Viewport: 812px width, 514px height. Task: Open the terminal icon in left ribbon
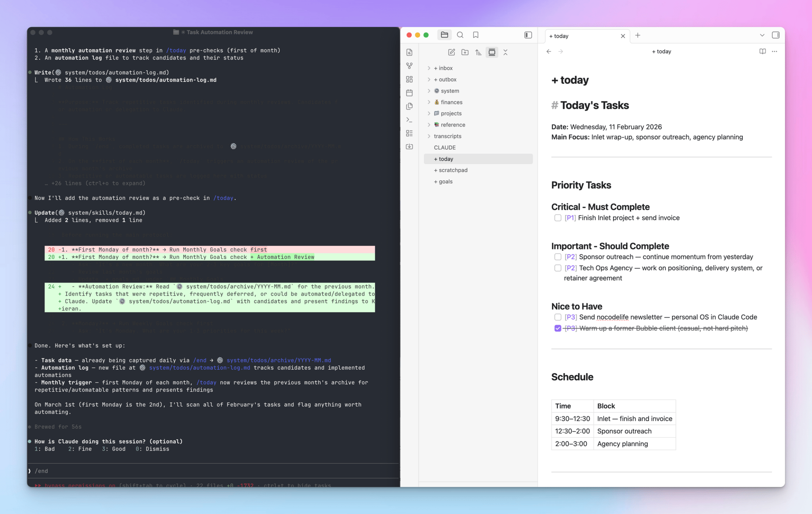409,120
